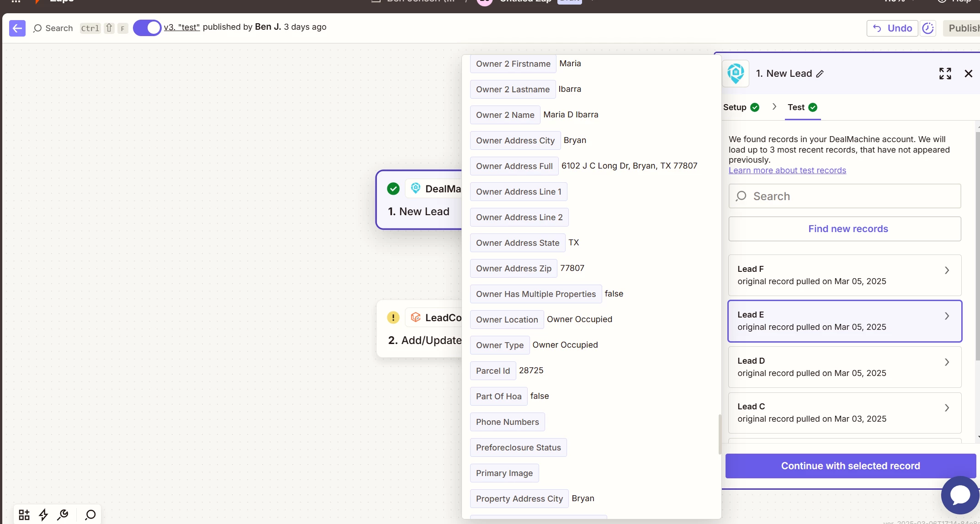The width and height of the screenshot is (980, 524).
Task: Toggle the Zap on/off switch
Action: tap(147, 28)
